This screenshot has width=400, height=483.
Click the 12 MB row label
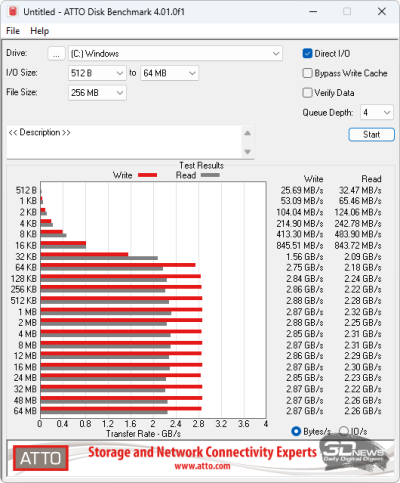coord(25,356)
